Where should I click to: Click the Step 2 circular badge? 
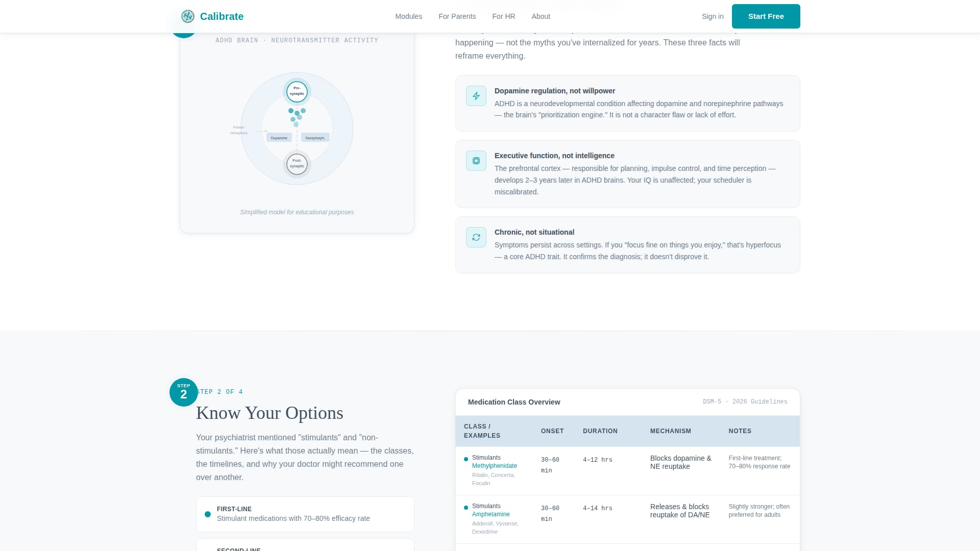184,392
